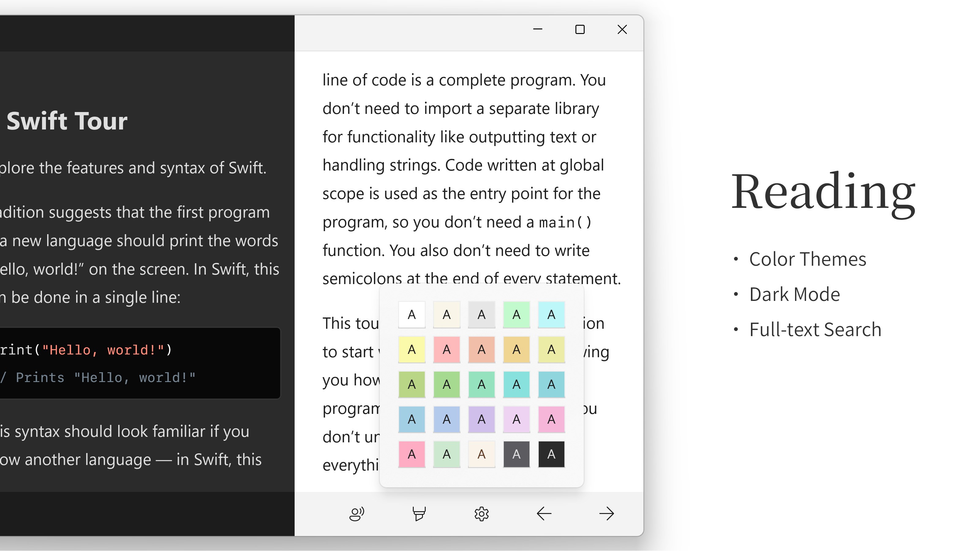980x551 pixels.
Task: Click the main() inline code text
Action: [565, 222]
